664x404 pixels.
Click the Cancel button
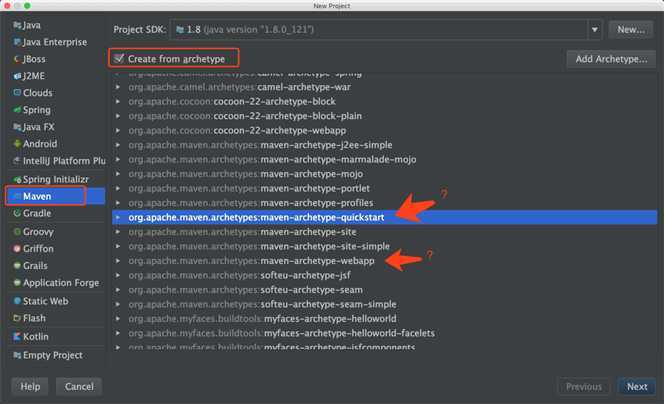coord(79,387)
